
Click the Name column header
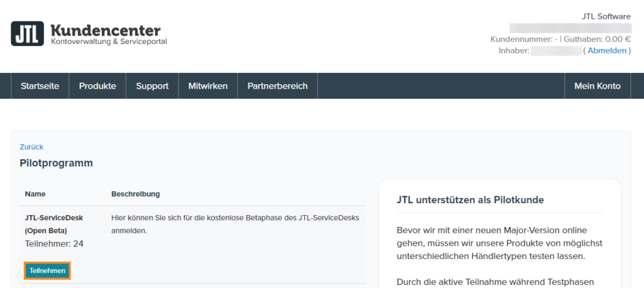point(35,194)
